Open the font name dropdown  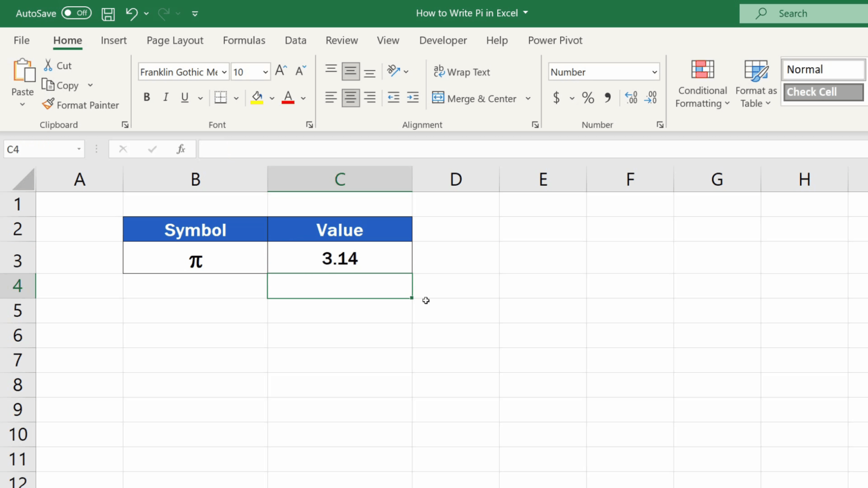click(x=223, y=72)
